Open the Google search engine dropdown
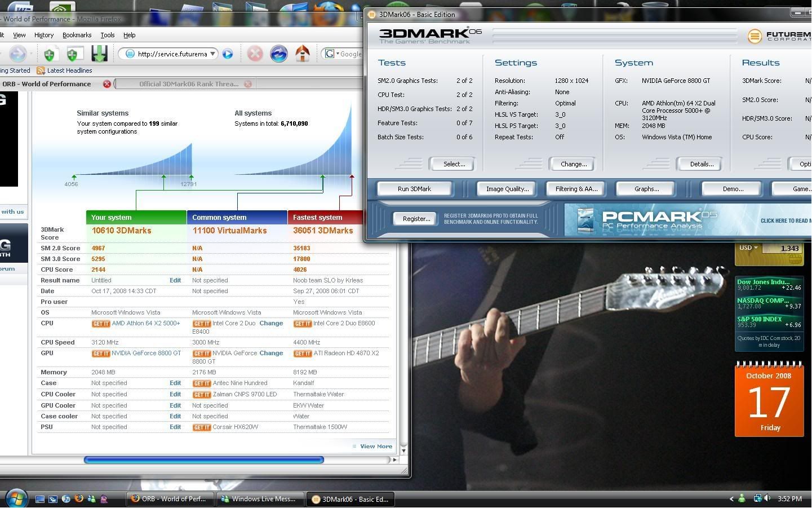This screenshot has width=812, height=508. [338, 54]
